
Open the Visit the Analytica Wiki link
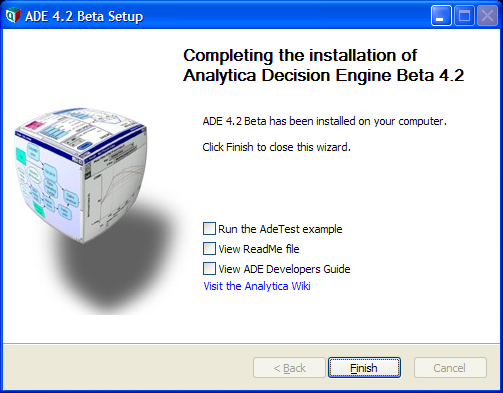pyautogui.click(x=257, y=286)
